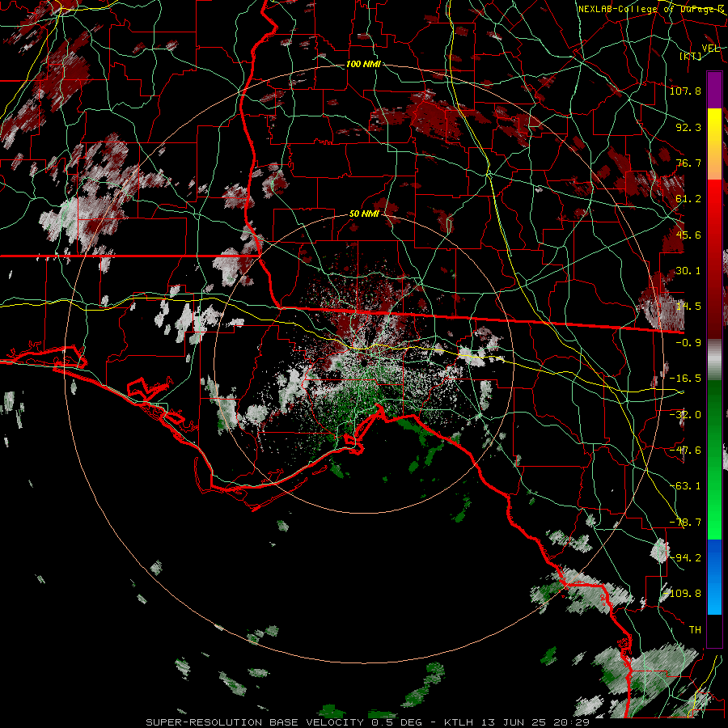Click the yellow-orange segment of the color bar
The width and height of the screenshot is (728, 728).
click(x=714, y=144)
